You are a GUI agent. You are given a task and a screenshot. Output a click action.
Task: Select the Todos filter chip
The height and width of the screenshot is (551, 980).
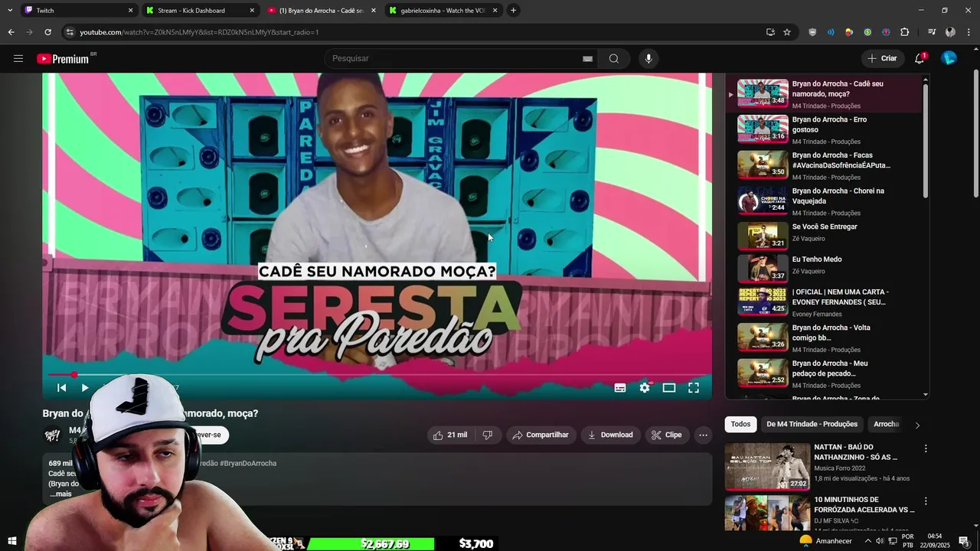click(740, 424)
